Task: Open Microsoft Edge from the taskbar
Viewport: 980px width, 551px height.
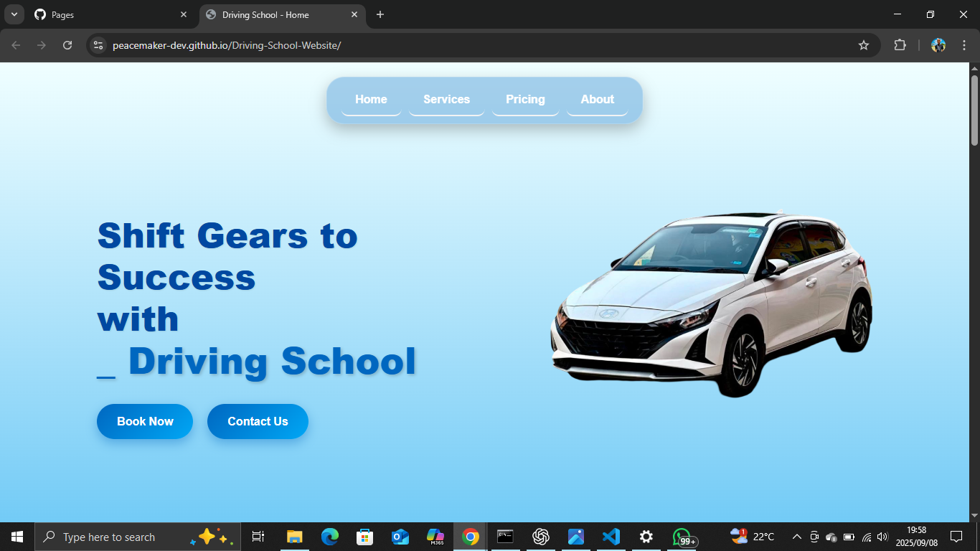Action: coord(330,537)
